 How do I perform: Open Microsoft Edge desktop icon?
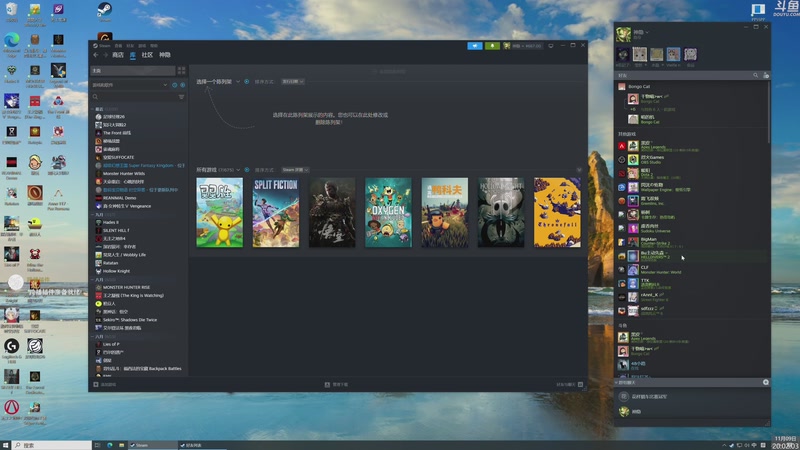tap(12, 43)
